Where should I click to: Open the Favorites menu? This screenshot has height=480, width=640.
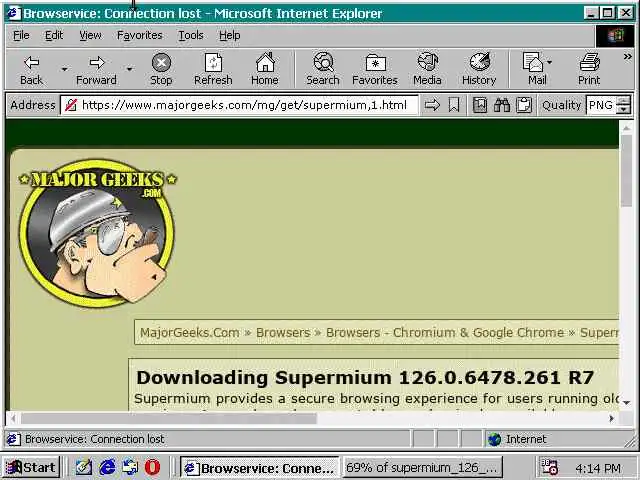tap(140, 36)
